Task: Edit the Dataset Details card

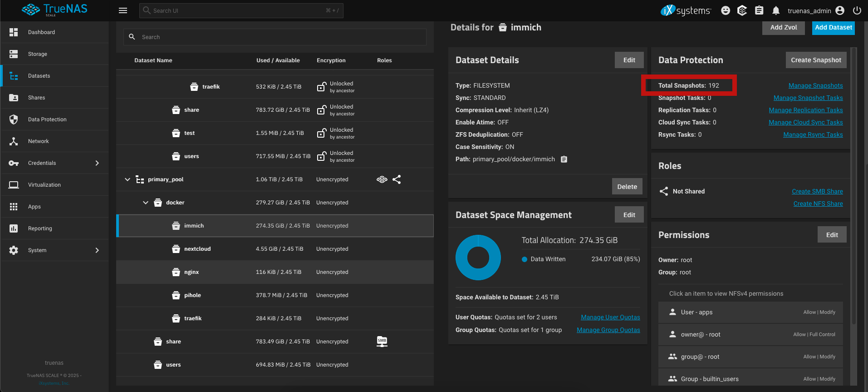Action: pos(629,60)
